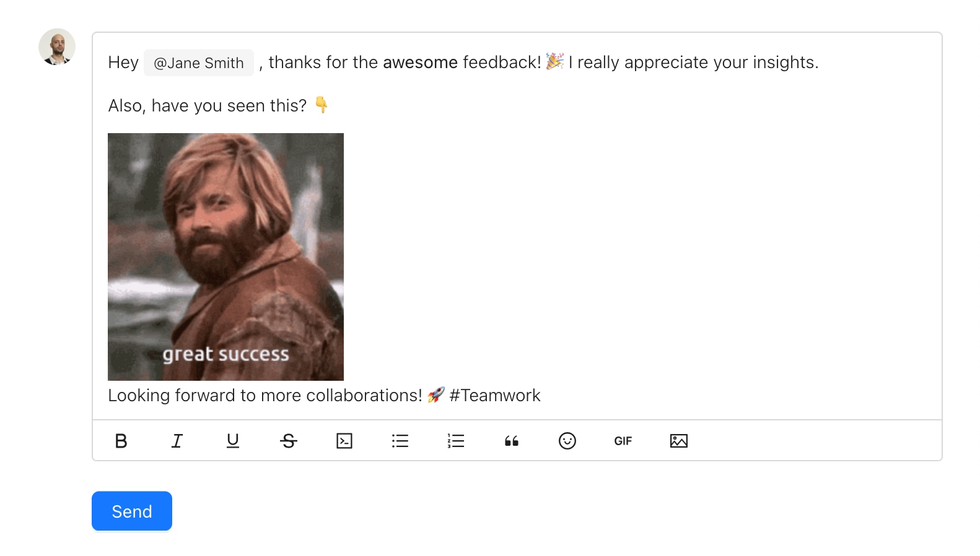The width and height of the screenshot is (980, 556).
Task: Apply underline formatting
Action: click(x=232, y=441)
